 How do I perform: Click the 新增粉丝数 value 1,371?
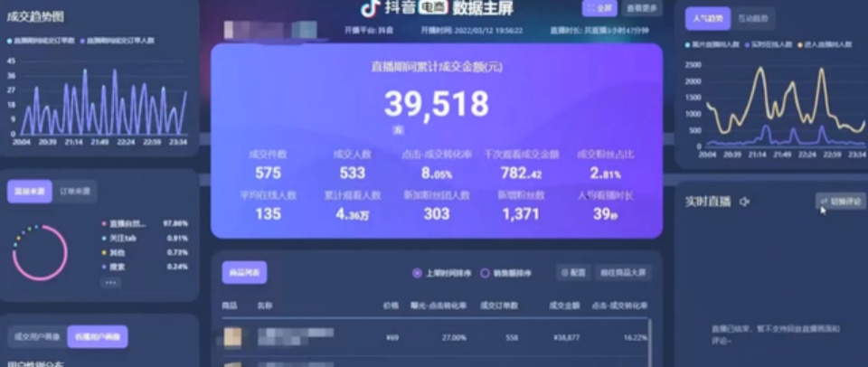pos(521,213)
